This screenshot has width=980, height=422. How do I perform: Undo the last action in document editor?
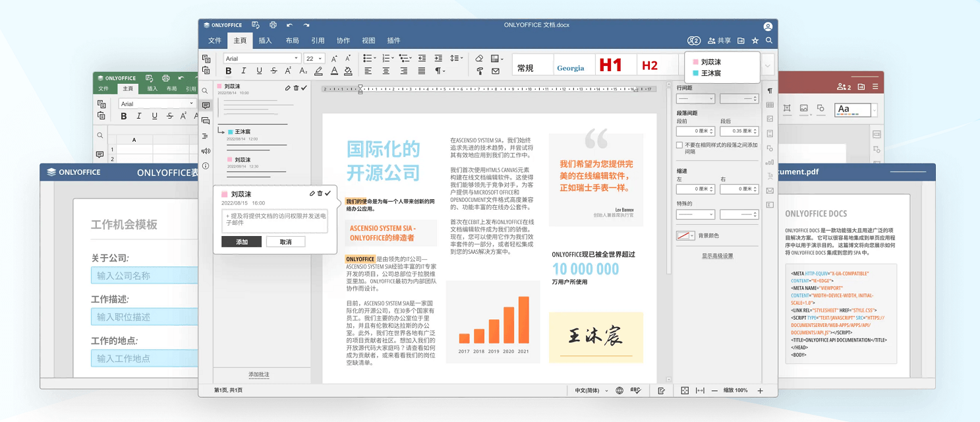pyautogui.click(x=289, y=25)
